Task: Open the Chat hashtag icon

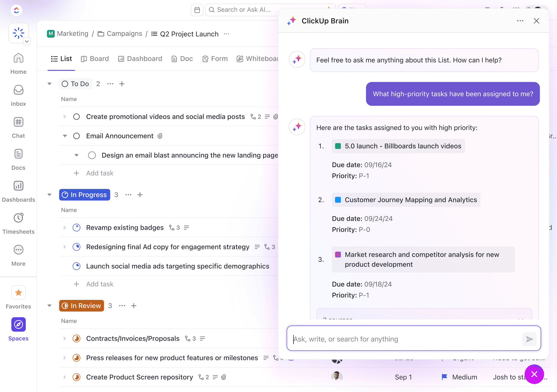Action: pos(18,122)
